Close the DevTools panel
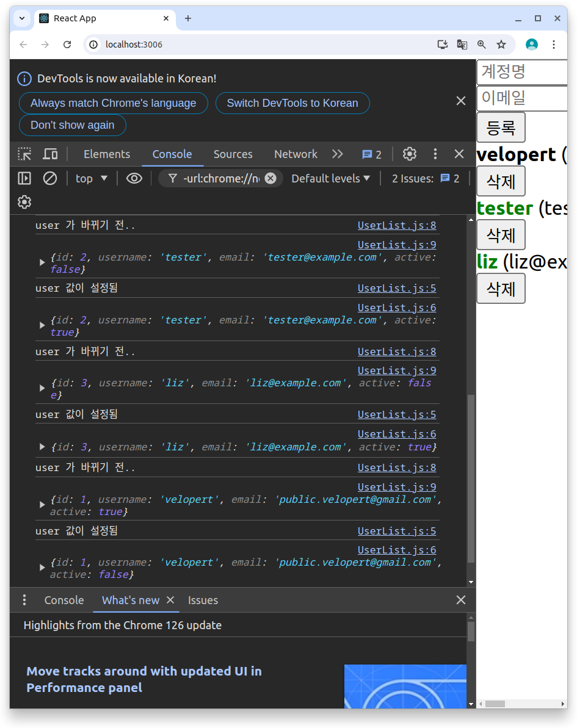Viewport: 577px width, 728px height. 459,154
